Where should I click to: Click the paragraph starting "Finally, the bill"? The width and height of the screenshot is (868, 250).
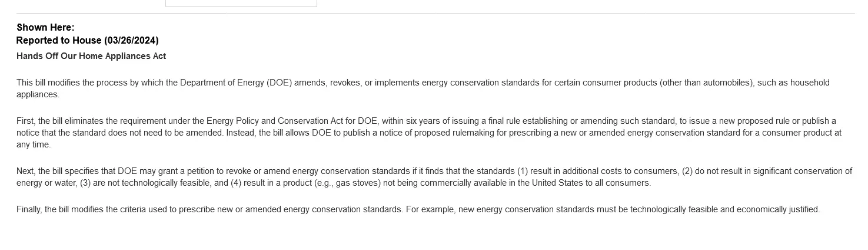(x=412, y=209)
